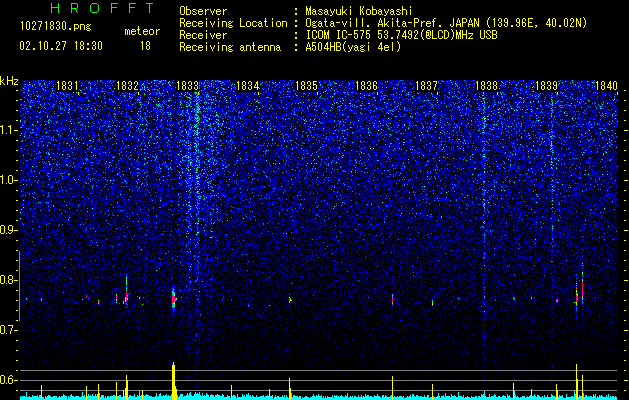Click the Receiving Location label
The image size is (629, 400).
[233, 23]
